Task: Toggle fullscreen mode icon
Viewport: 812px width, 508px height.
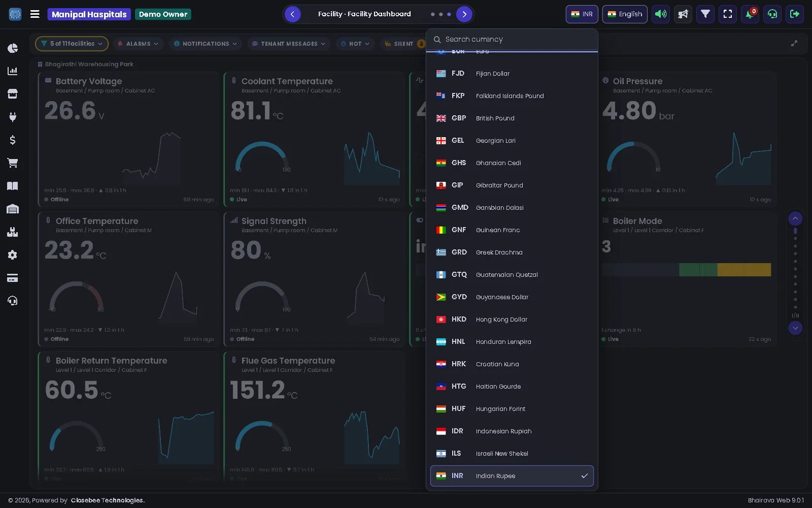Action: click(x=728, y=14)
